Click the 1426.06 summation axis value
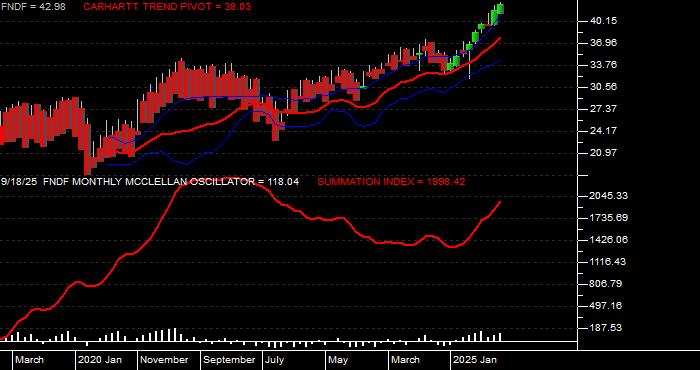Viewport: 700px width, 370px height. click(608, 240)
